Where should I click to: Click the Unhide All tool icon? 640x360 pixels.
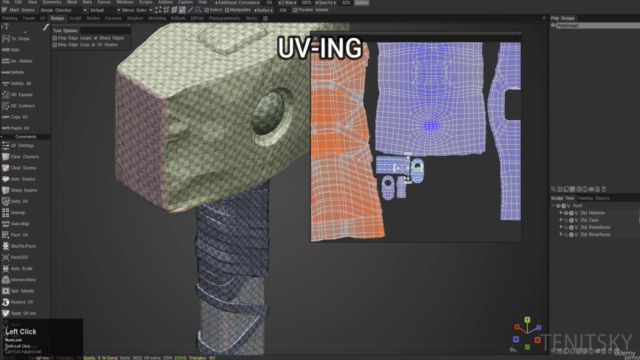click(5, 83)
